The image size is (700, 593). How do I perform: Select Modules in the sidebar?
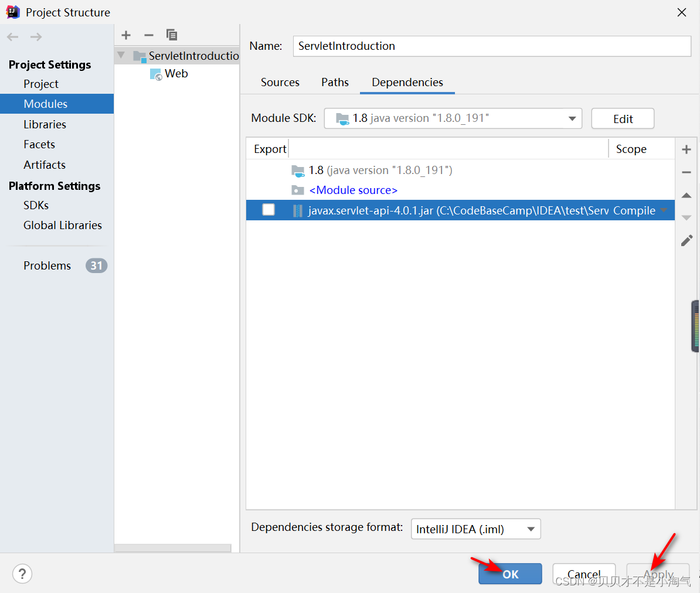coord(57,104)
